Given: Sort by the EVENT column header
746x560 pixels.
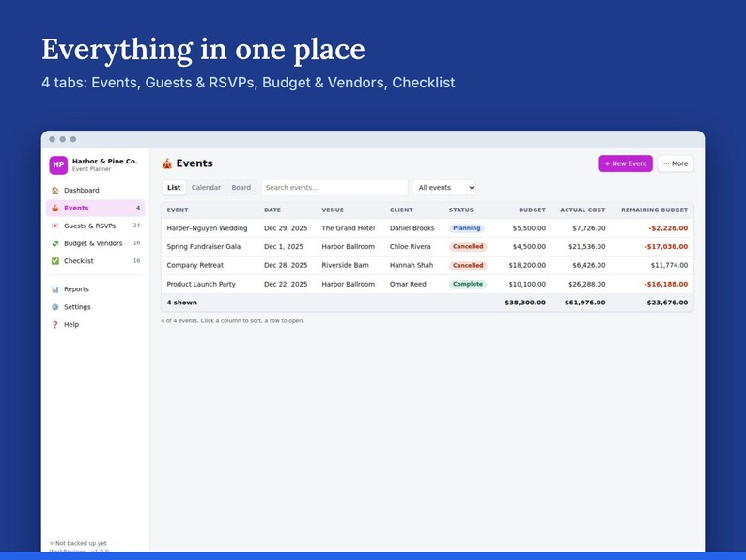Looking at the screenshot, I should coord(178,210).
